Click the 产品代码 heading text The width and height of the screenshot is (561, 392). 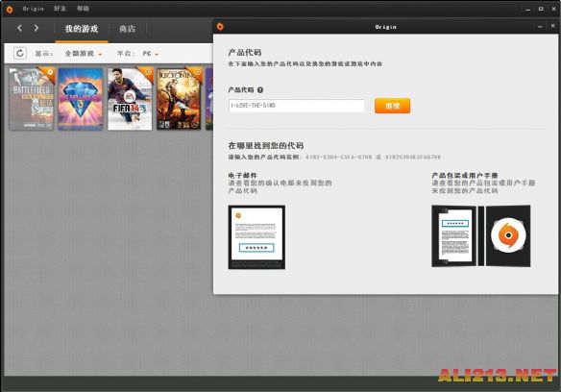pyautogui.click(x=245, y=53)
